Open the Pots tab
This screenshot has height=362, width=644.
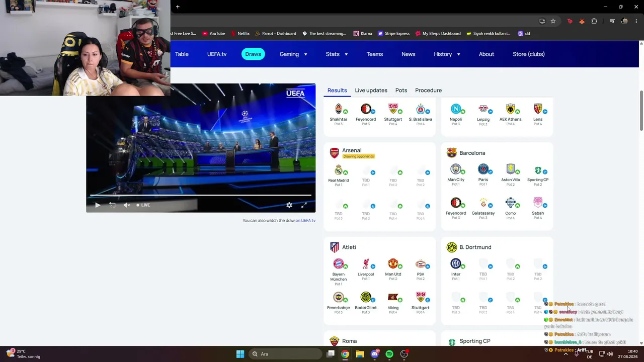[x=401, y=90]
